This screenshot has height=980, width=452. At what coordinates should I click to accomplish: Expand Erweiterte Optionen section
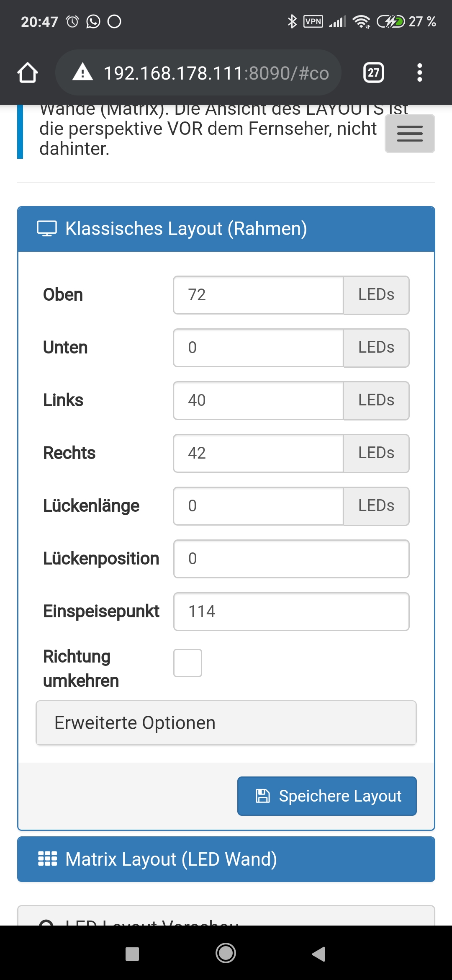point(226,723)
